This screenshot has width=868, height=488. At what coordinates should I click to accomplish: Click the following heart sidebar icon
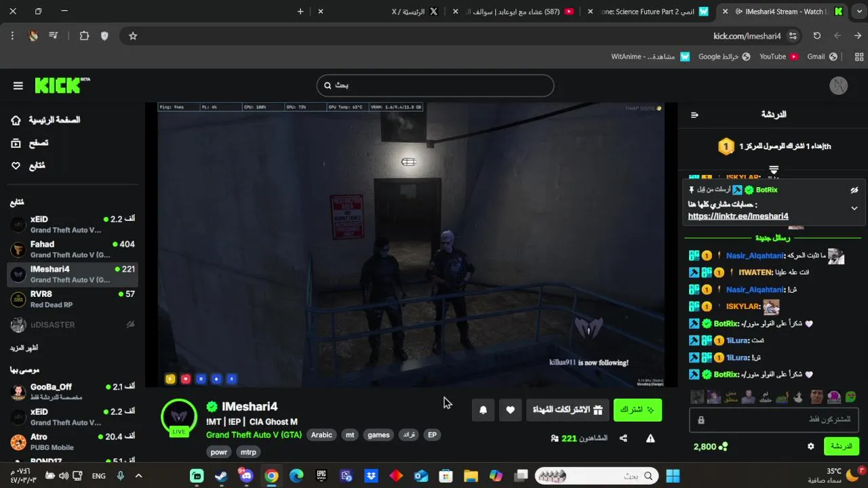[x=16, y=165]
